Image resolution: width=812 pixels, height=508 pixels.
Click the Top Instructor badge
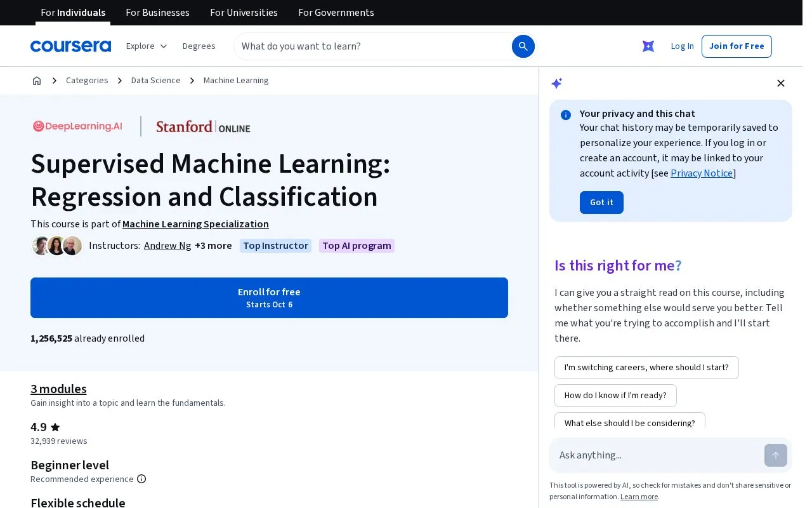click(275, 246)
